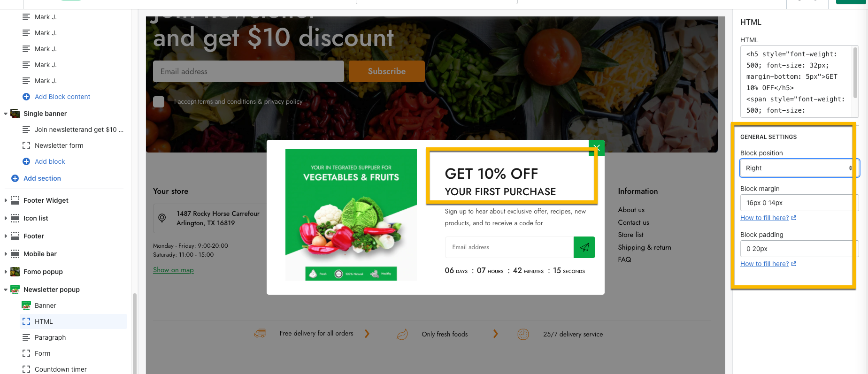Click the green paper-plane submit icon
Viewport: 868px width, 374px height.
[584, 247]
